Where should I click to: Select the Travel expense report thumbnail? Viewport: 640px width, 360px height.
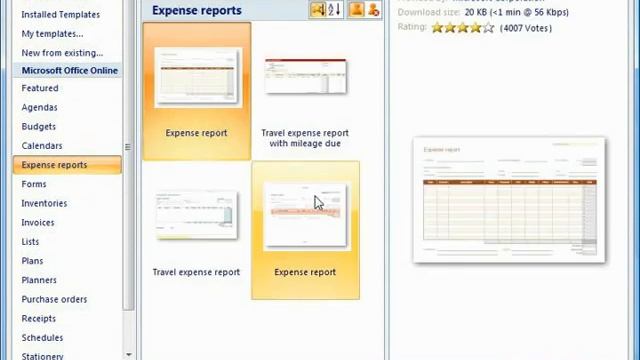coord(196,215)
